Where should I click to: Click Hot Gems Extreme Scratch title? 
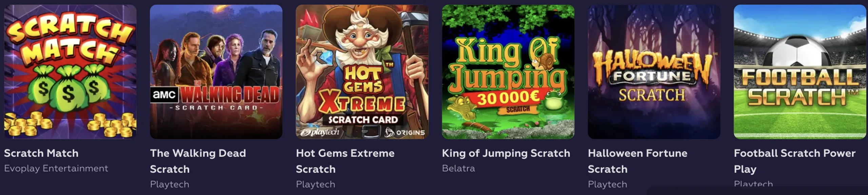345,161
